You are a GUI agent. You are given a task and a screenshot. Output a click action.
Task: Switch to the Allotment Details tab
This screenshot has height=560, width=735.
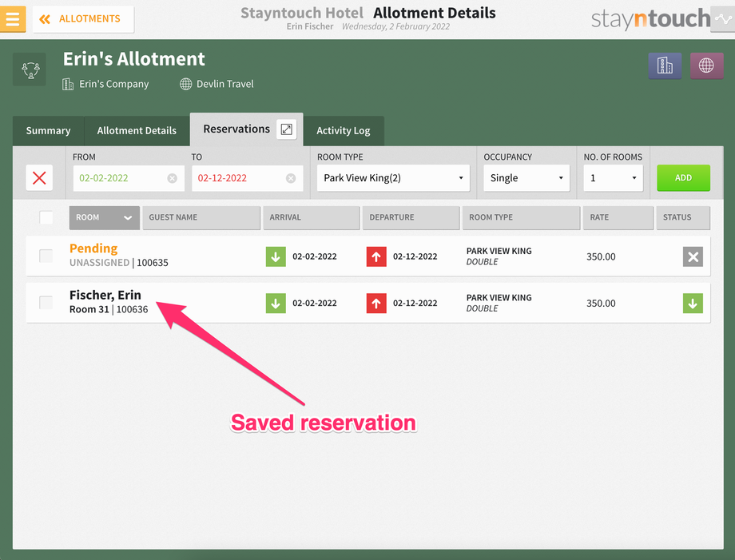tap(137, 131)
